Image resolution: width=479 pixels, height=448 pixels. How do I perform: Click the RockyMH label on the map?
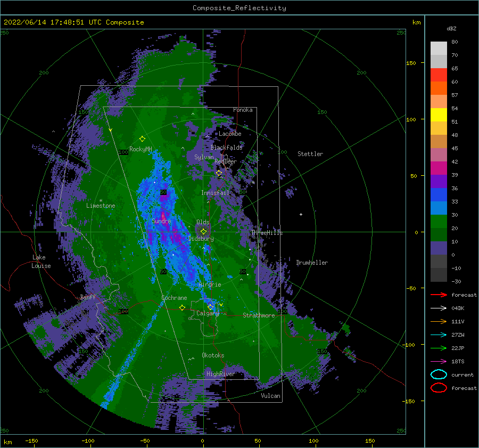(141, 149)
